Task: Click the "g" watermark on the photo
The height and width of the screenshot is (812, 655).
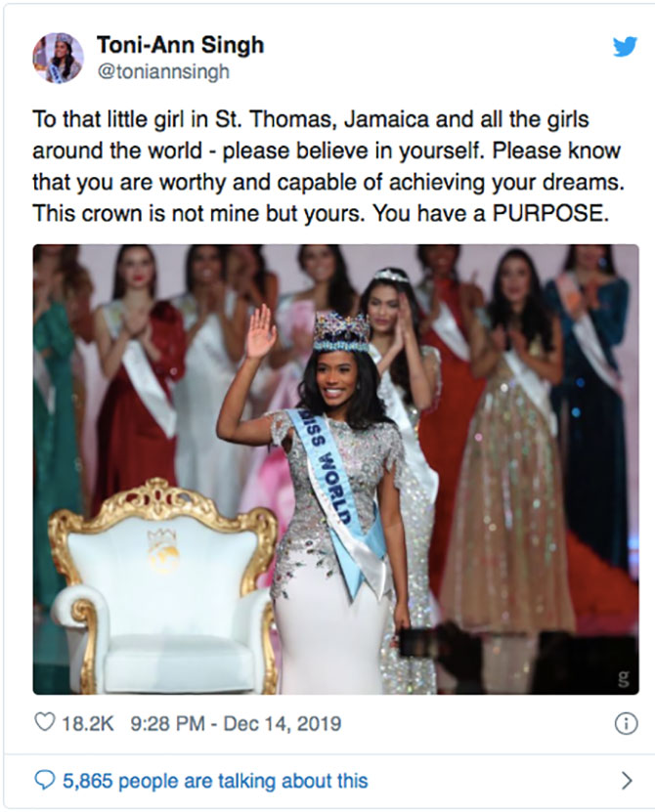Action: (618, 679)
